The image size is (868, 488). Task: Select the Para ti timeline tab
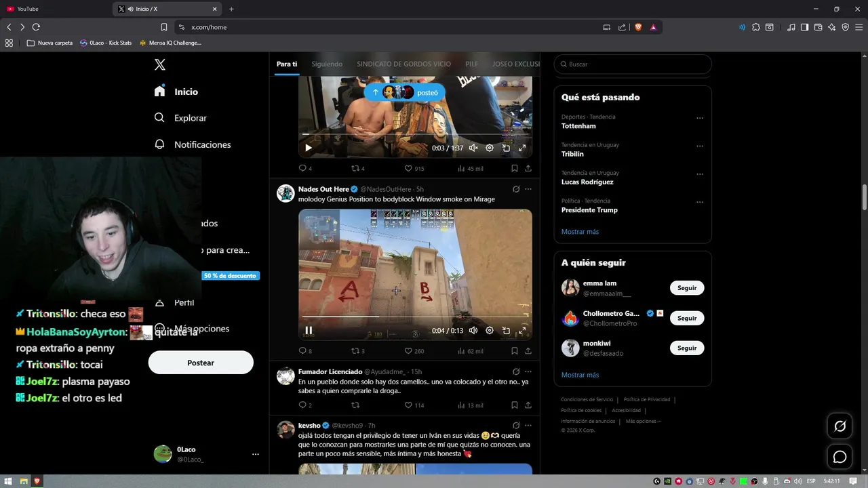[287, 64]
